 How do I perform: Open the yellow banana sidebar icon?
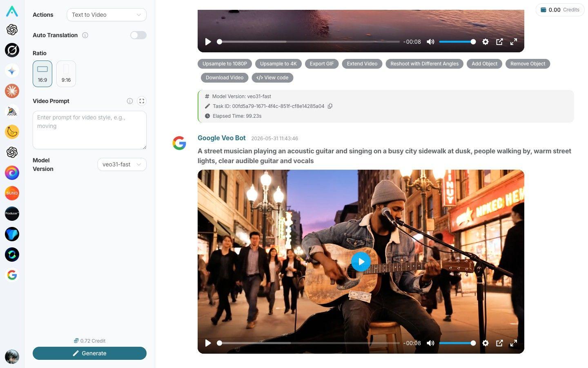click(x=12, y=132)
